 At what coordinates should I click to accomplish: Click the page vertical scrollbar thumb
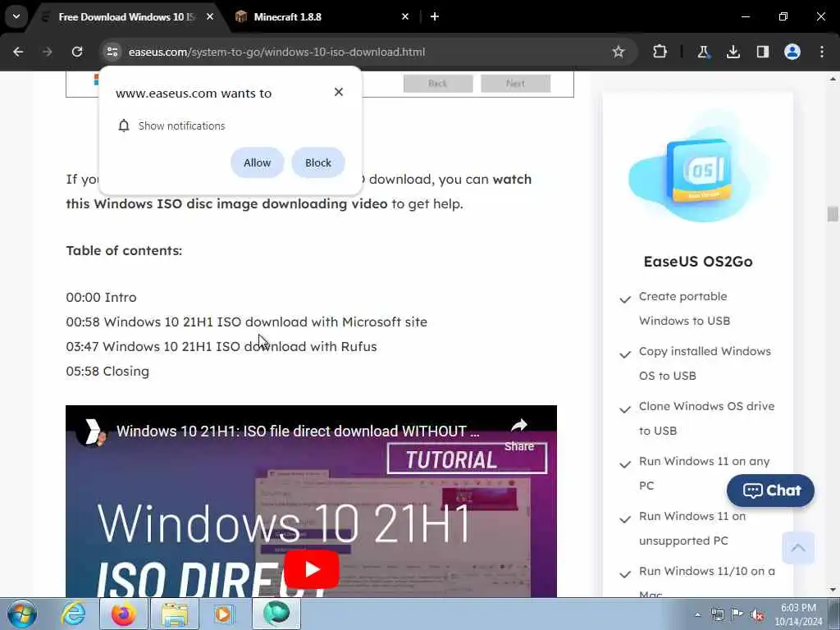click(833, 213)
